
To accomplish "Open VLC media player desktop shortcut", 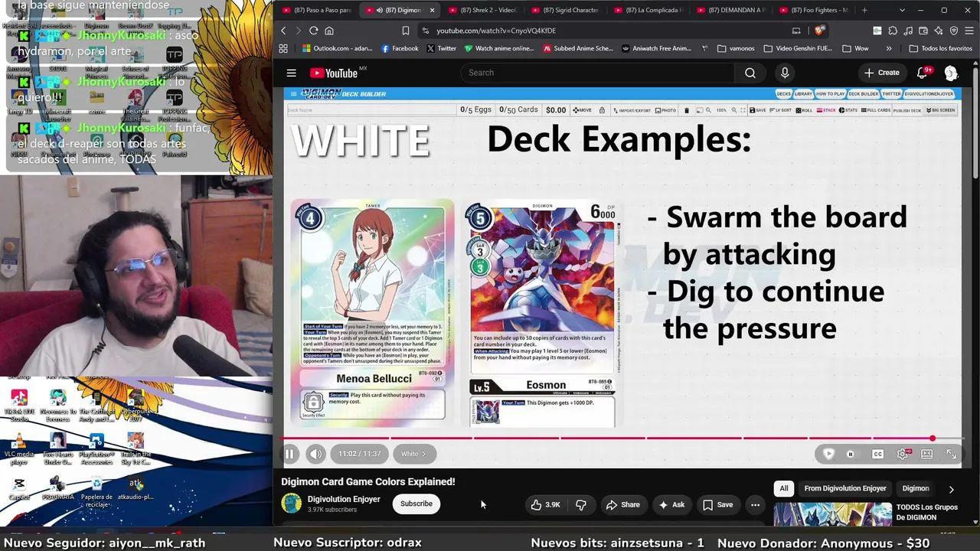I will [19, 448].
